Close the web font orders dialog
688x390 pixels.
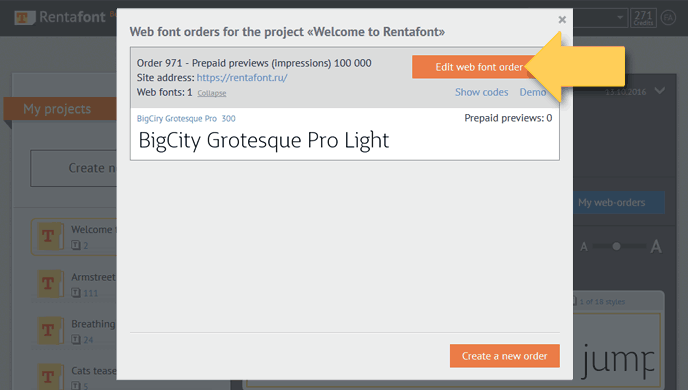pos(562,19)
